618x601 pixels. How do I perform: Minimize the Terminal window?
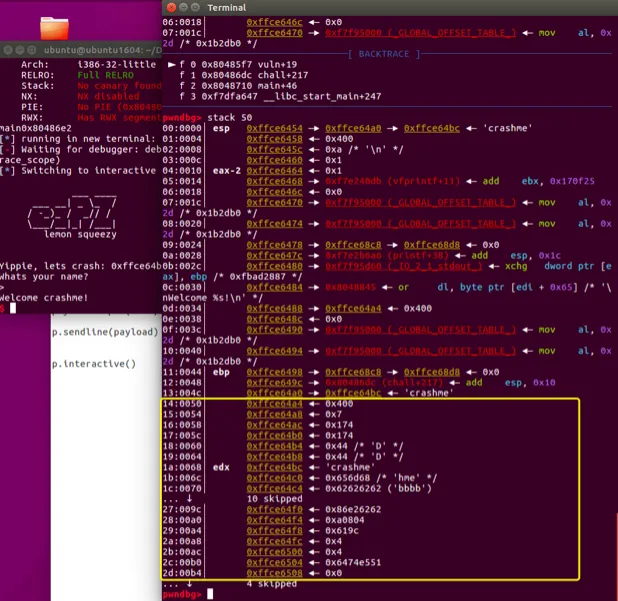pyautogui.click(x=185, y=7)
